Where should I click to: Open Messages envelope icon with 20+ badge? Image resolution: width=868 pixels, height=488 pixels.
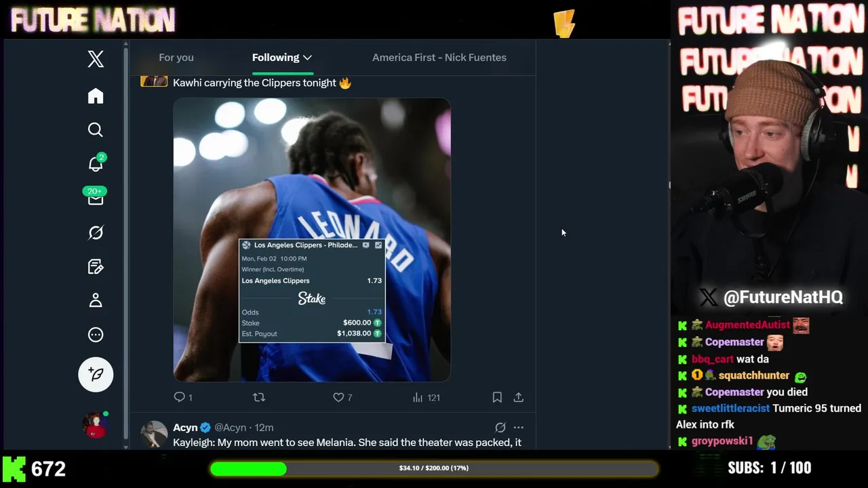(x=96, y=197)
